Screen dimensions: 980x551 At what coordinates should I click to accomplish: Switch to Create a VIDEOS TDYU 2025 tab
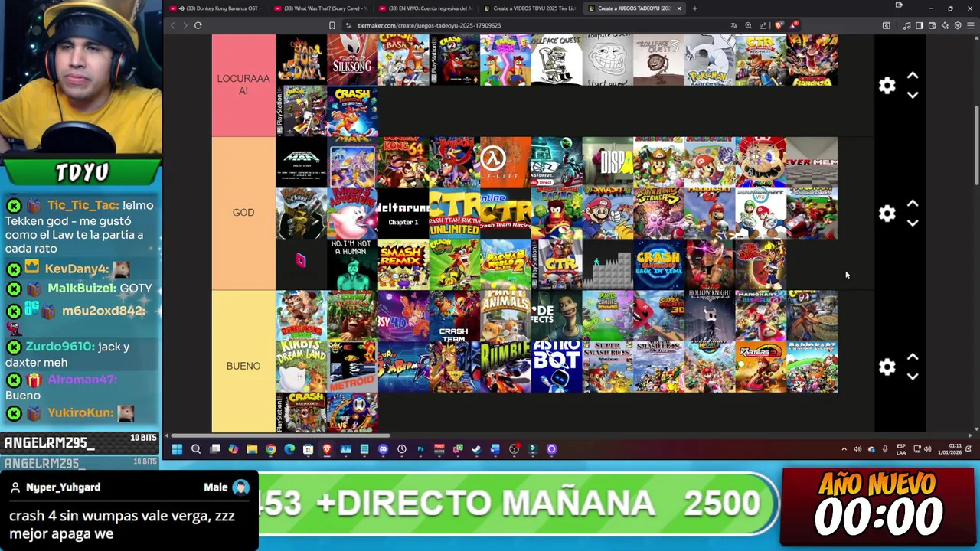point(531,8)
